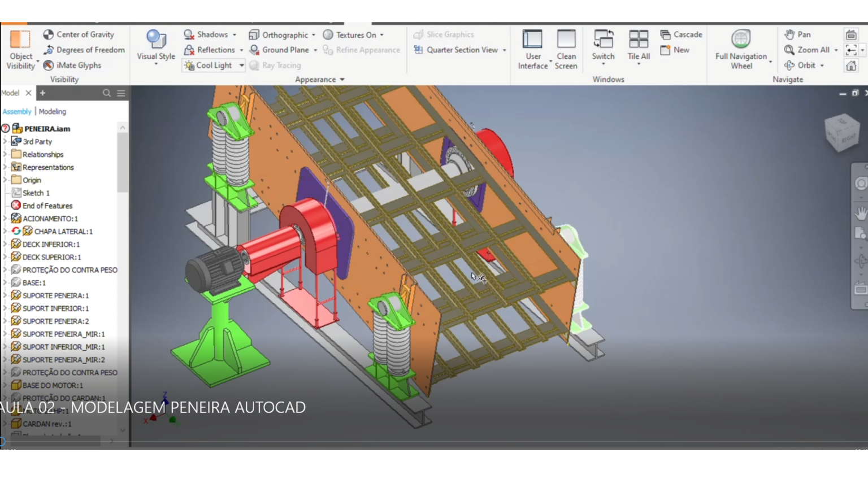Switch to the Modeling browser view
This screenshot has width=868, height=488.
[52, 111]
